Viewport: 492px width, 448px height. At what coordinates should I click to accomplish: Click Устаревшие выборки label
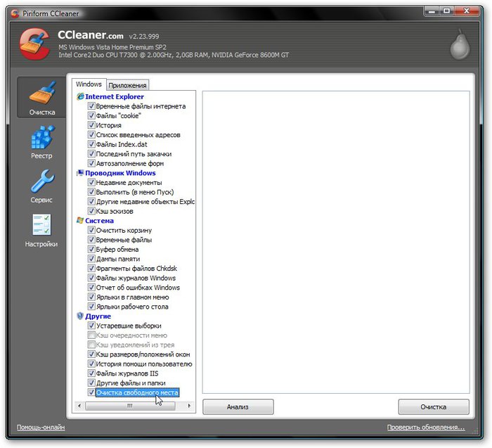(x=129, y=326)
